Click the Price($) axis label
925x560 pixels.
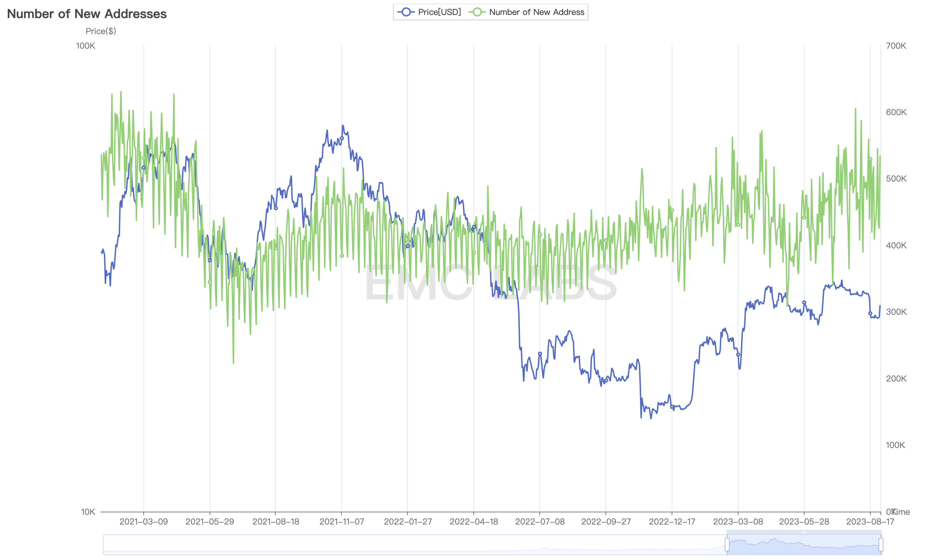coord(101,31)
